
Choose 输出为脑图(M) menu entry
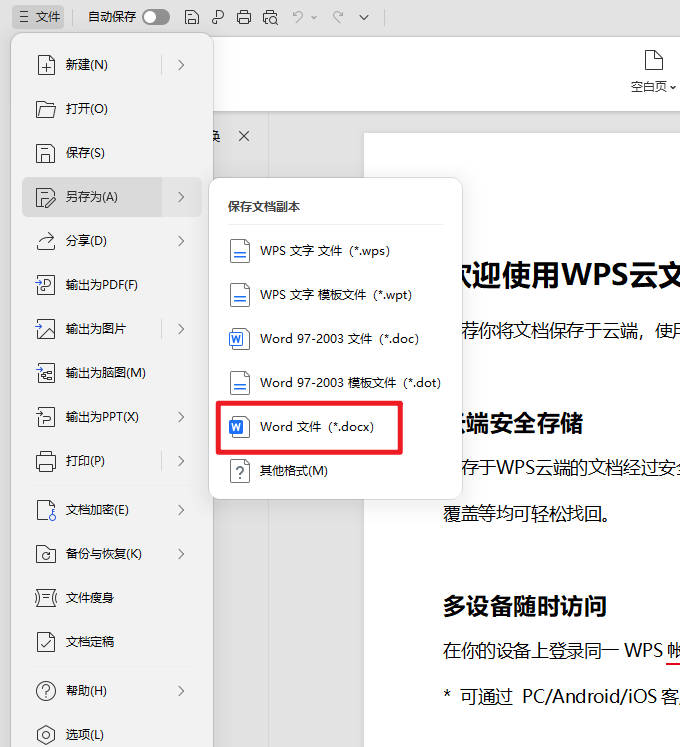point(112,373)
